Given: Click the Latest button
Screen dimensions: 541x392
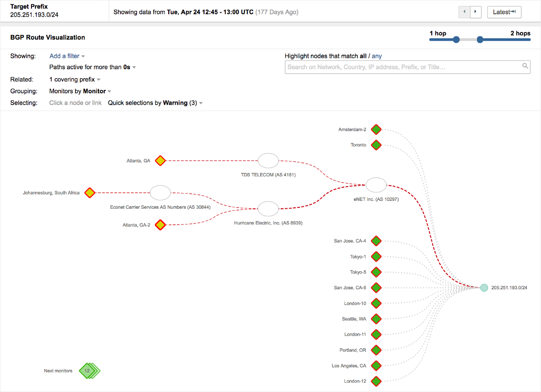Looking at the screenshot, I should (x=504, y=12).
